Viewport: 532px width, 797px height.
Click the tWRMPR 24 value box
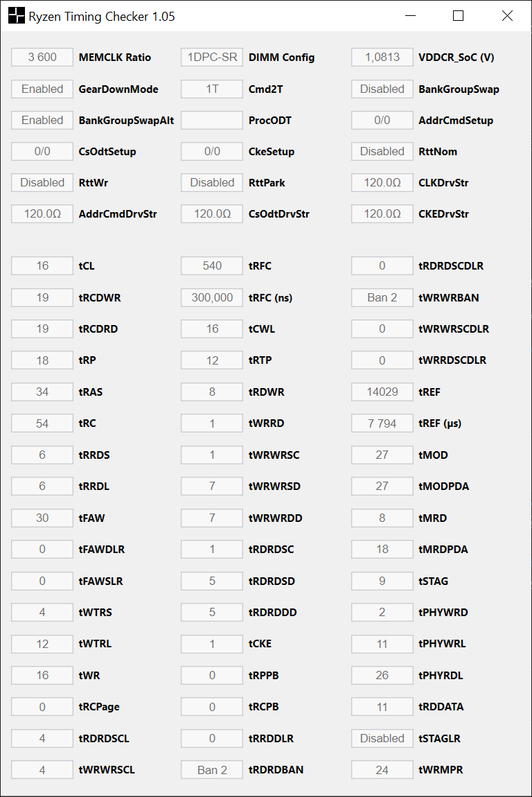pos(382,770)
